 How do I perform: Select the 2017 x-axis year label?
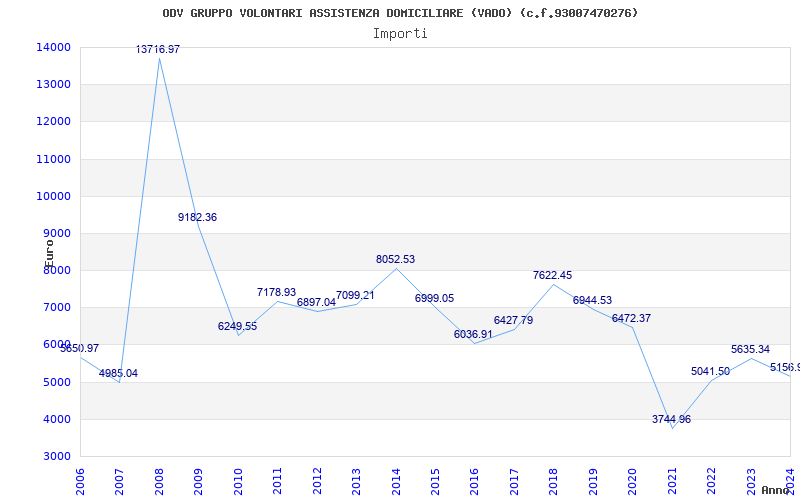point(514,482)
